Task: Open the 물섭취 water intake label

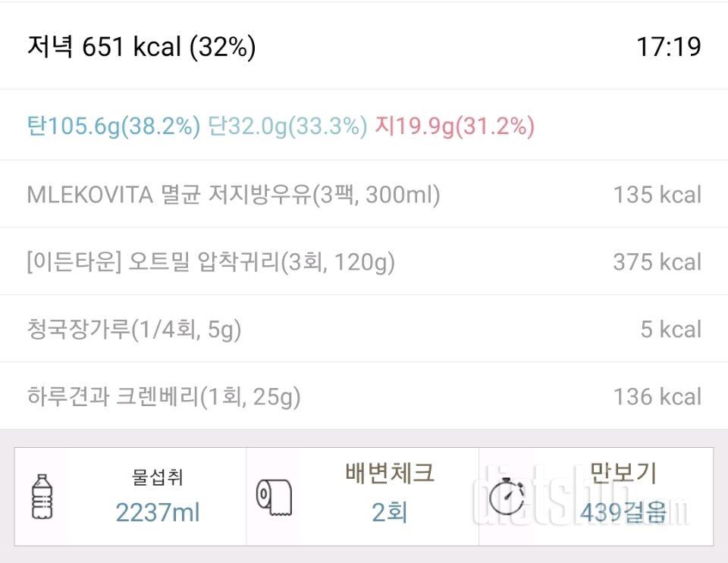Action: (157, 477)
